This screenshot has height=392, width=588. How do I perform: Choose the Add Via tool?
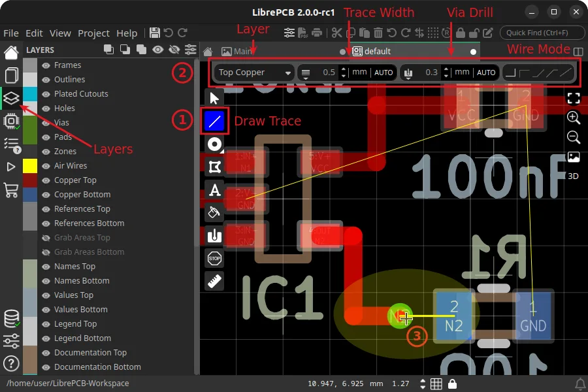214,144
